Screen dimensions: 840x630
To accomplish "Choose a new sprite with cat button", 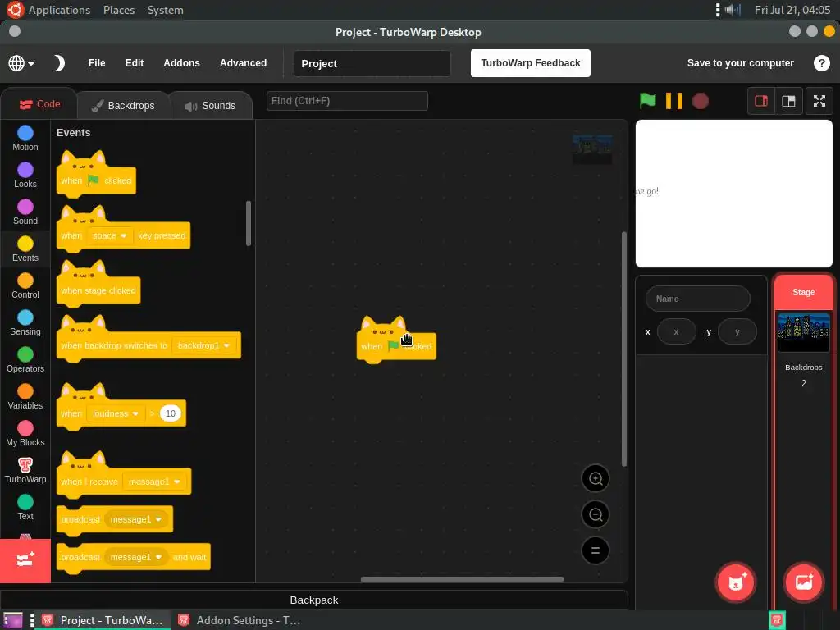I will 736,582.
